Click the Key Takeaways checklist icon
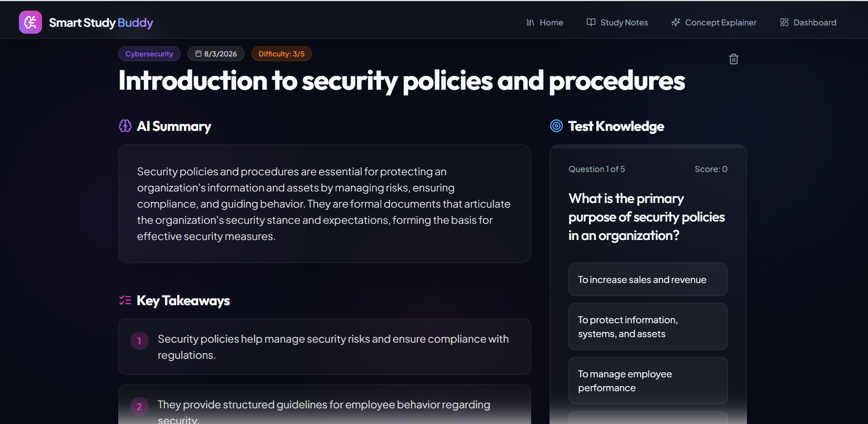868x424 pixels. (x=125, y=301)
